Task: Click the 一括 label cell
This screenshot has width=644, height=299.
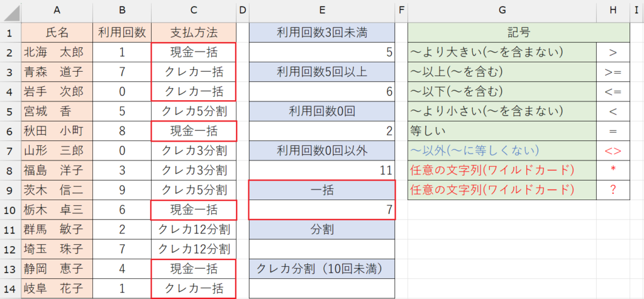Action: tap(322, 190)
